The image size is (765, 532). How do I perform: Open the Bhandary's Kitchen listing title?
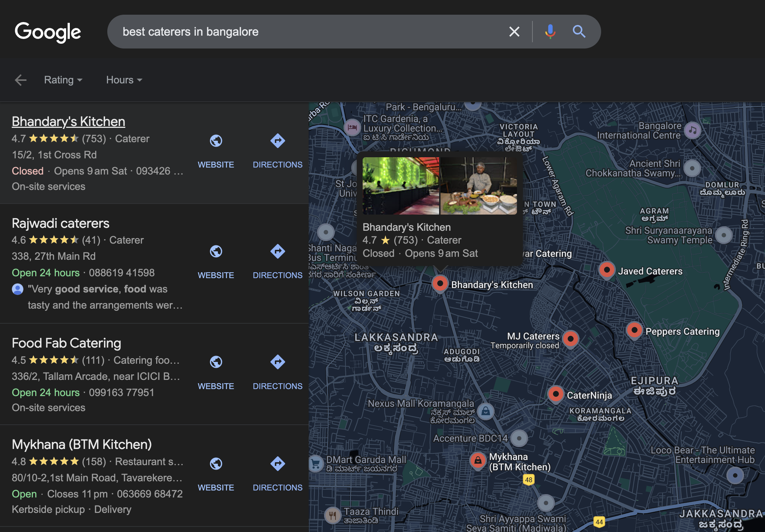(x=68, y=122)
